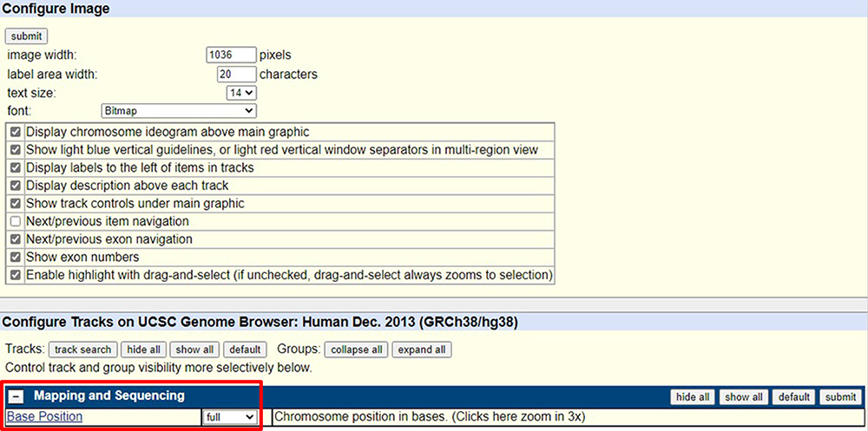
Task: Disable highlight with drag-and-select checkbox
Action: (15, 275)
